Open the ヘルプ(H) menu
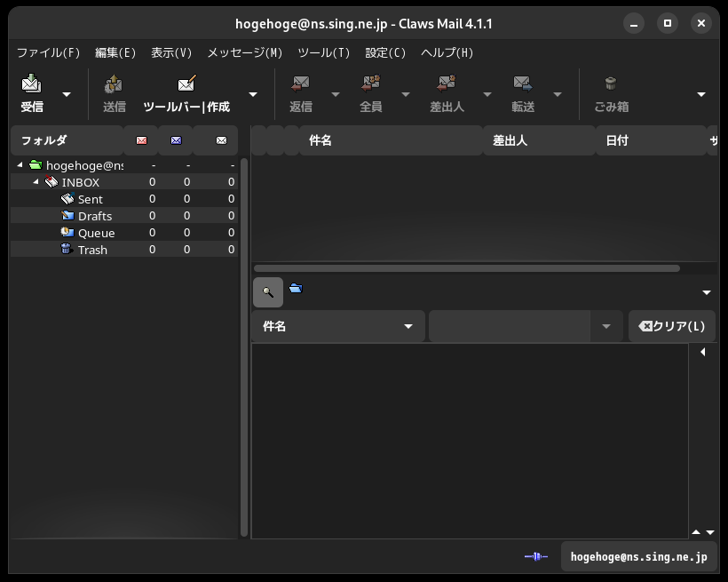Viewport: 728px width, 582px height. (447, 53)
